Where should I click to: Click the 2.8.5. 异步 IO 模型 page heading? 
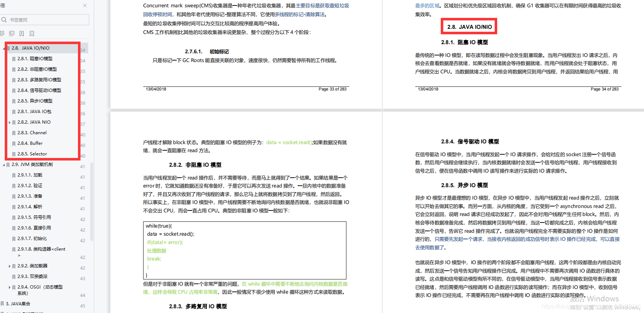pos(464,185)
